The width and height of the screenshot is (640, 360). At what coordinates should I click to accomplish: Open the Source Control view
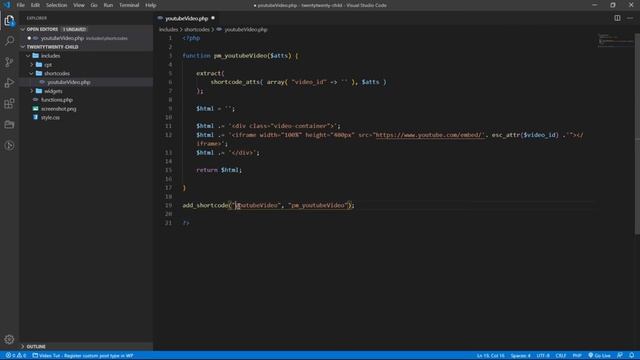point(9,62)
